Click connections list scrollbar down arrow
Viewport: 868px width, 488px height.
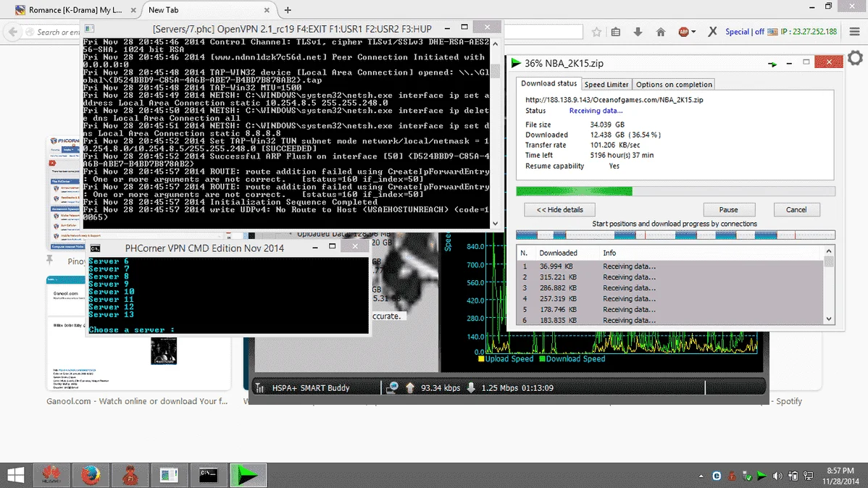[x=829, y=319]
